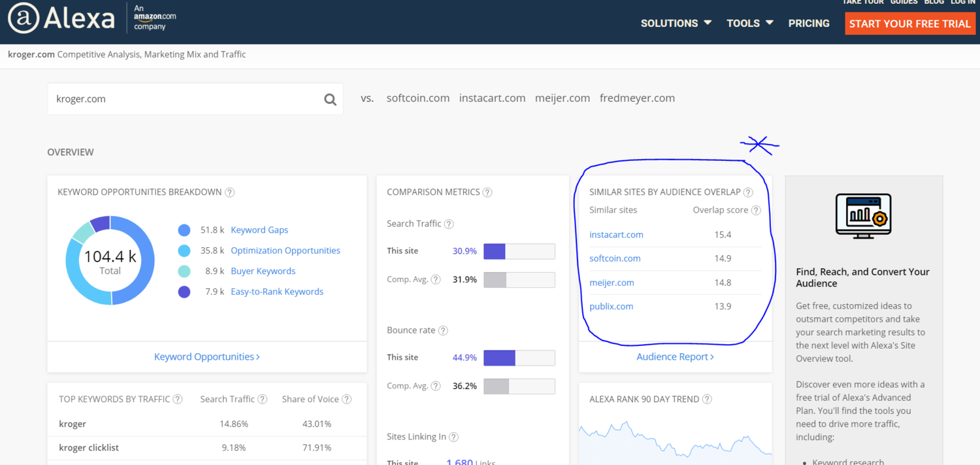Click the Audience Report link

(x=675, y=356)
